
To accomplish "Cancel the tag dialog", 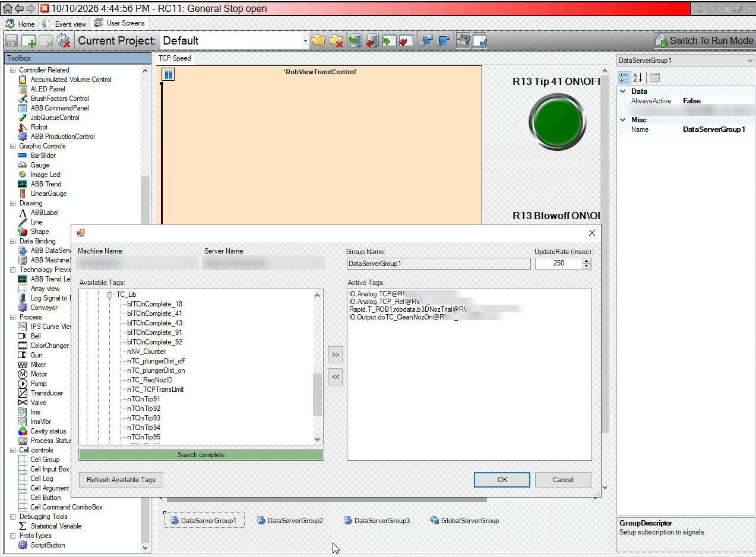I will pos(563,480).
